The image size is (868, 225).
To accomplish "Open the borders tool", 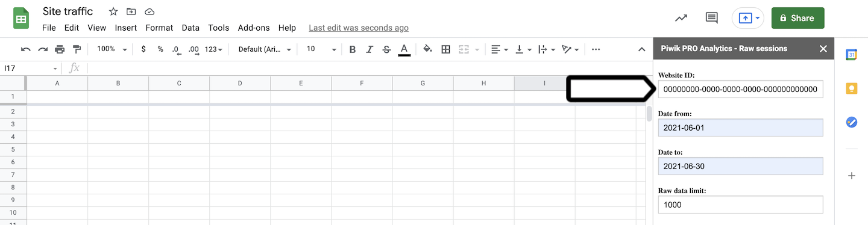I will (446, 49).
